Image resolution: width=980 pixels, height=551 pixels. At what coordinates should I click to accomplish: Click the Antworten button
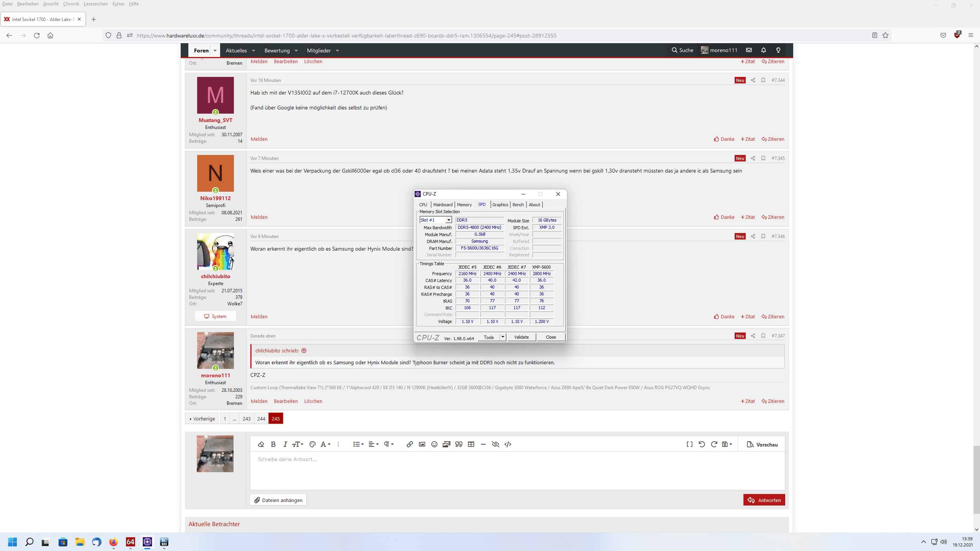coord(764,500)
